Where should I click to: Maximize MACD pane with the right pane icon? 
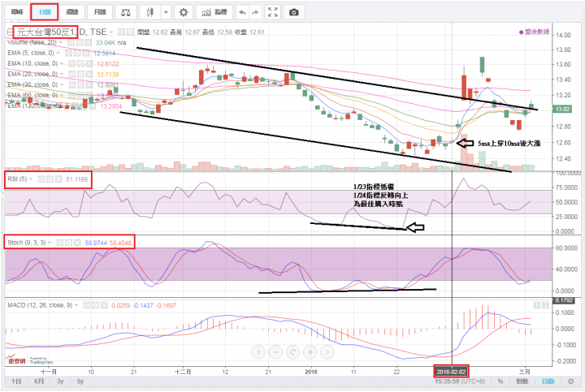[545, 305]
